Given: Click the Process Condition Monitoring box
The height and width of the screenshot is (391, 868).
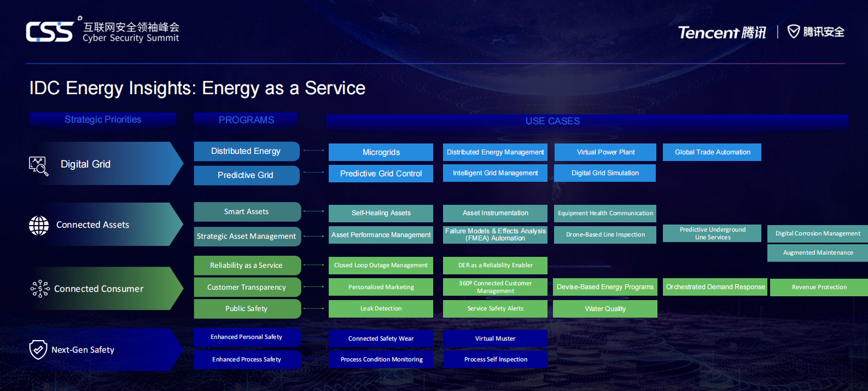Looking at the screenshot, I should coord(381,360).
